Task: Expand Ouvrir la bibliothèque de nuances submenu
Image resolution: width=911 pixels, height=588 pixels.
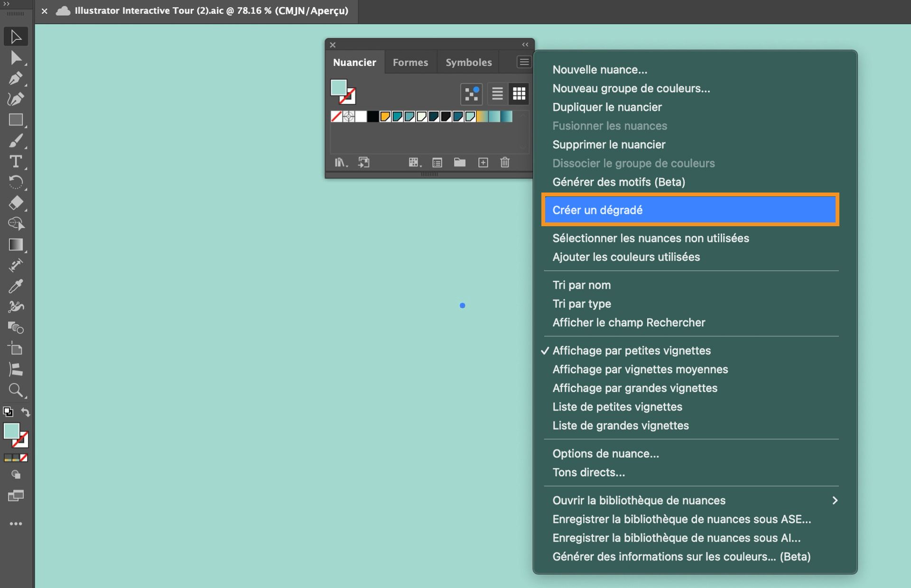Action: pos(639,500)
